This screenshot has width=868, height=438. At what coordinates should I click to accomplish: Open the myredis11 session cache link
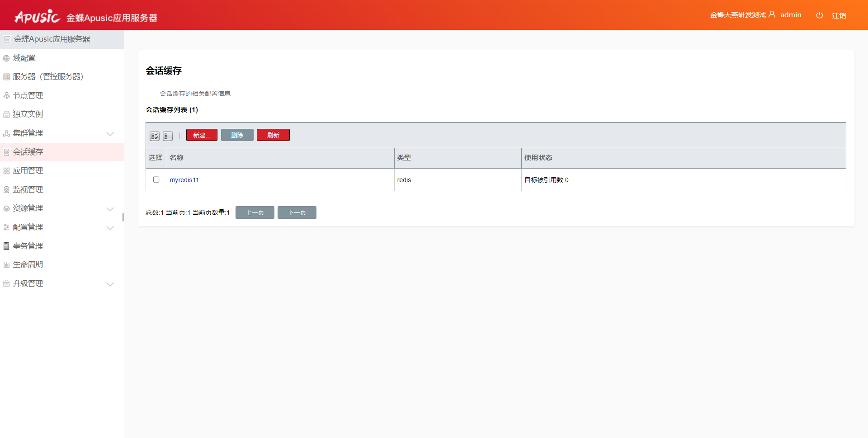coord(184,180)
